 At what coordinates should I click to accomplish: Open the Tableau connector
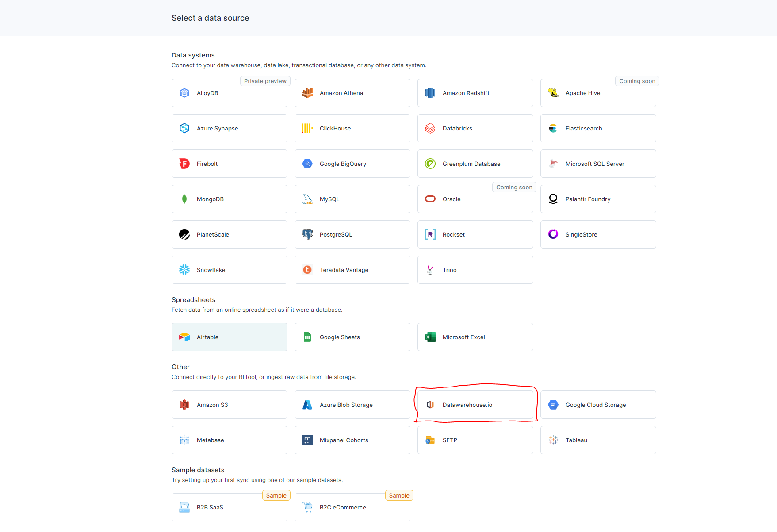pos(598,440)
